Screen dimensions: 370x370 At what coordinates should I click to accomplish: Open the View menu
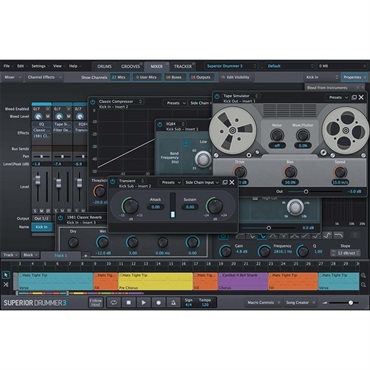(58, 66)
